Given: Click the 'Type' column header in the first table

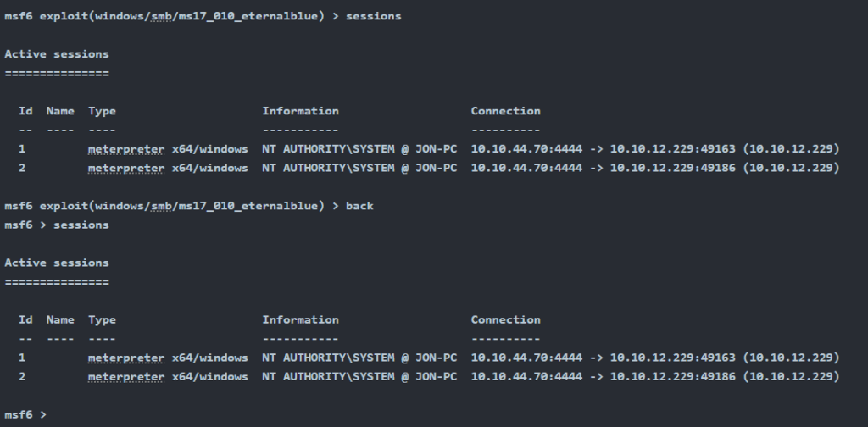Looking at the screenshot, I should pyautogui.click(x=102, y=111).
